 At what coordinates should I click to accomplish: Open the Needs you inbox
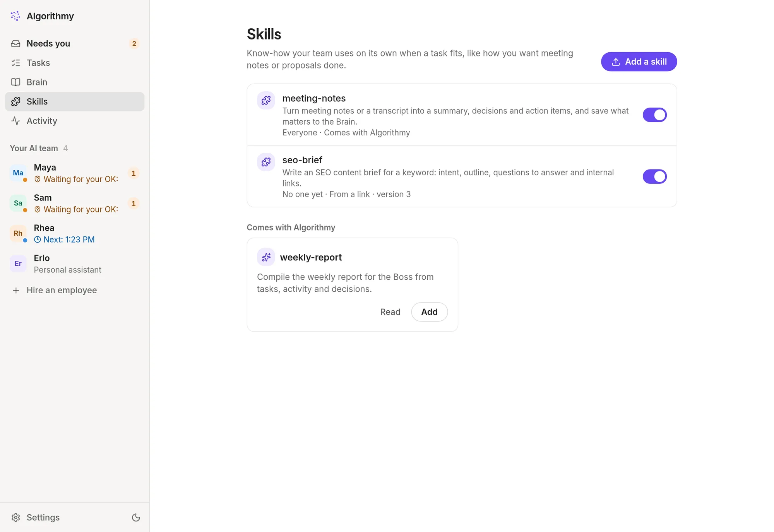[x=75, y=43]
